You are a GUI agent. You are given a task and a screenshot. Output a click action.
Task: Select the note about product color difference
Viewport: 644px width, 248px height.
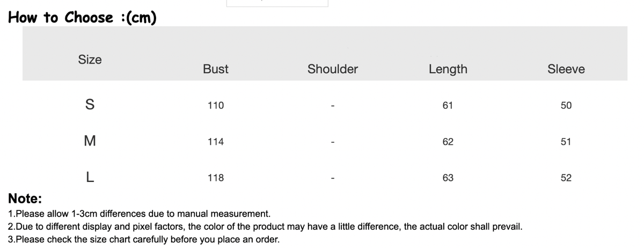point(266,227)
